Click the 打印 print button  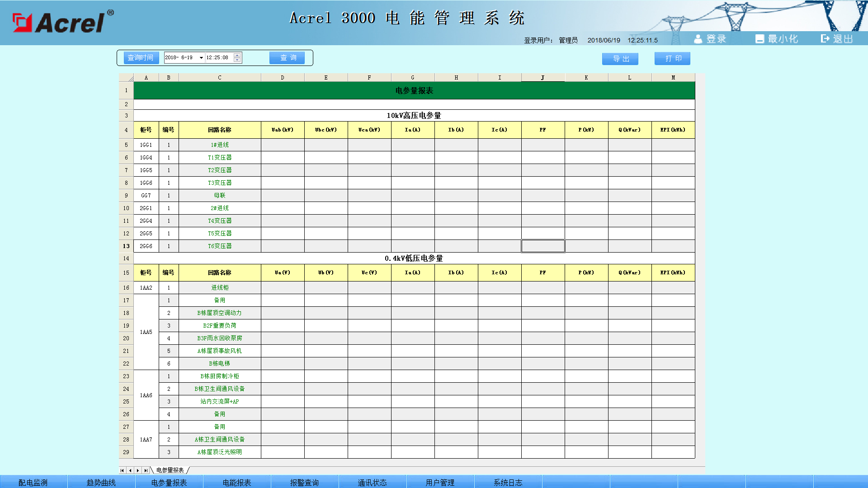672,59
